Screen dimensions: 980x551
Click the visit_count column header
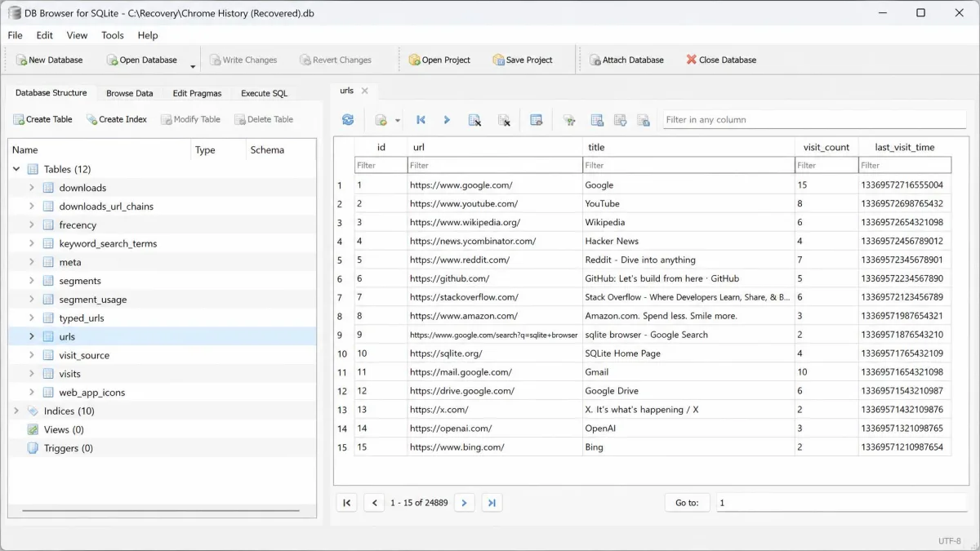coord(826,147)
